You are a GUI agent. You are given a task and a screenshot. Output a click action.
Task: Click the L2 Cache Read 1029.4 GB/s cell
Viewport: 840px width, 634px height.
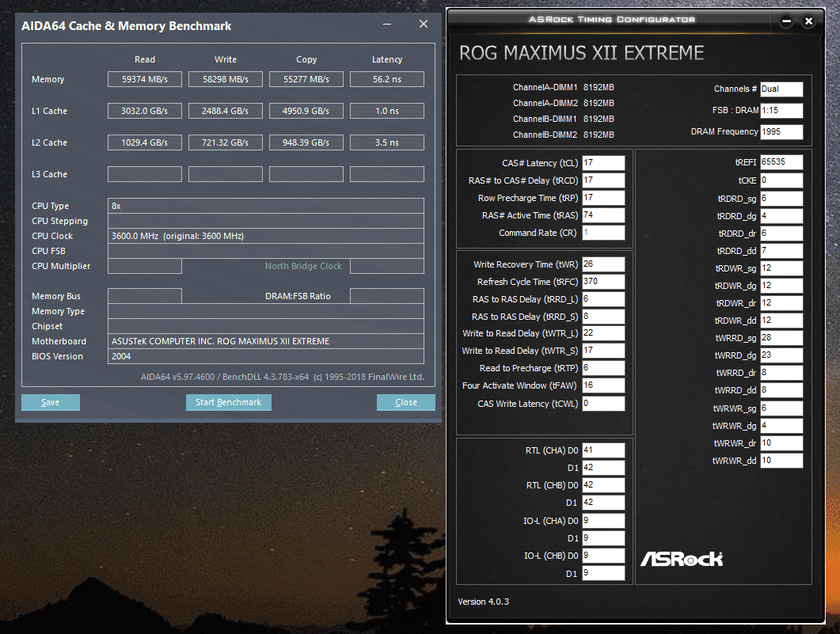pos(145,142)
